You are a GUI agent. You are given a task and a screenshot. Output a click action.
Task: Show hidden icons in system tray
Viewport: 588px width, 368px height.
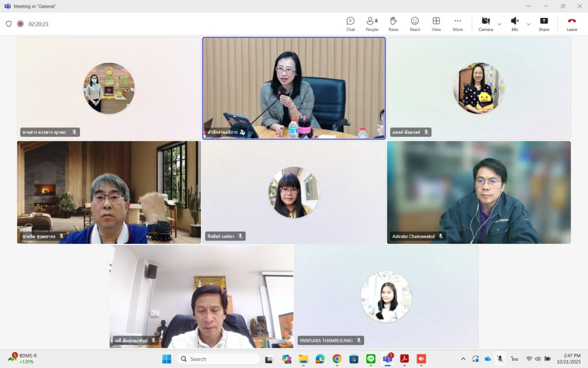coord(463,359)
